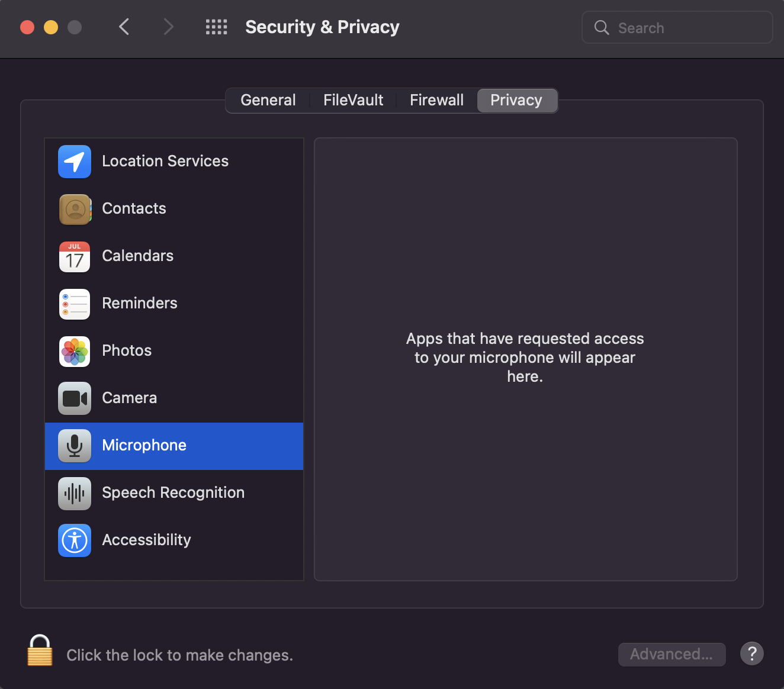Select Camera in the privacy list
Image resolution: width=784 pixels, height=689 pixels.
(x=174, y=398)
